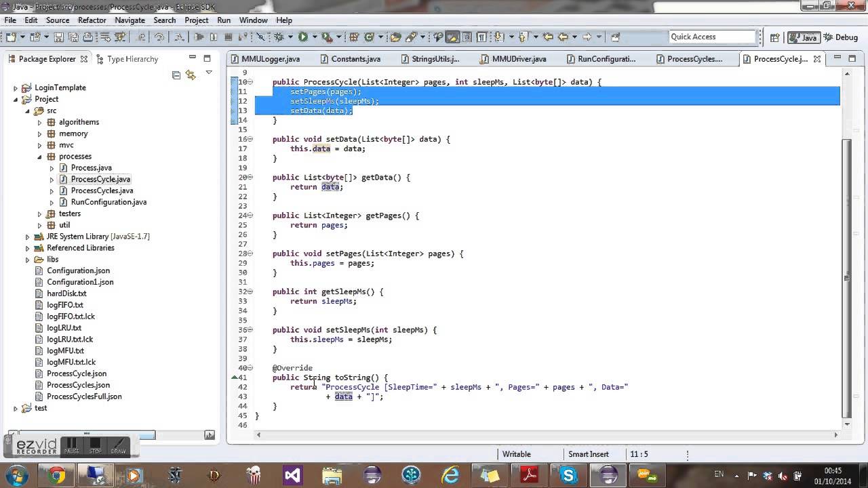Collapse the processes package

[39, 157]
